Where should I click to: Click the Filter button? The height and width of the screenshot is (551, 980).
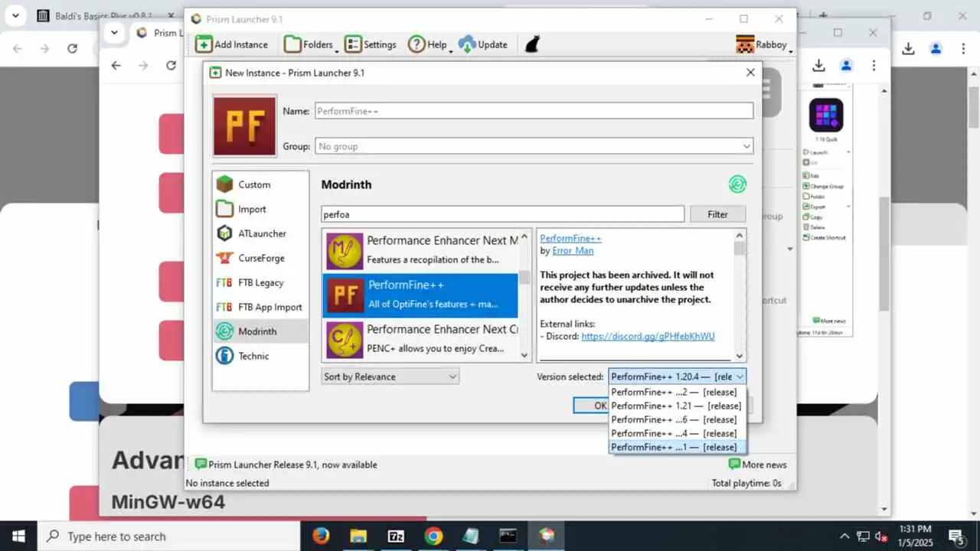click(717, 214)
